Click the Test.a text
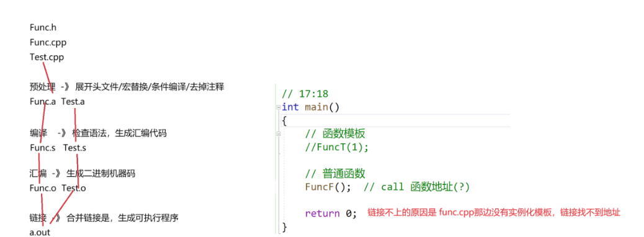Screen dimensions: 644x237 pyautogui.click(x=73, y=102)
